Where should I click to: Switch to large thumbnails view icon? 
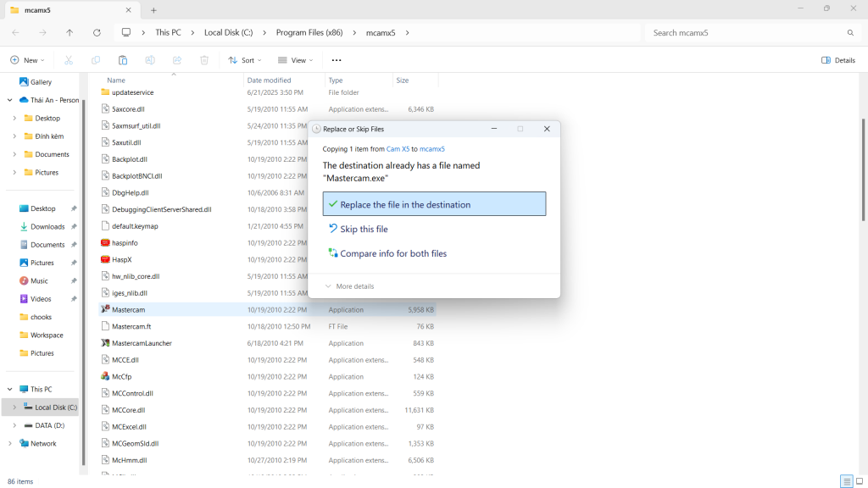860,481
